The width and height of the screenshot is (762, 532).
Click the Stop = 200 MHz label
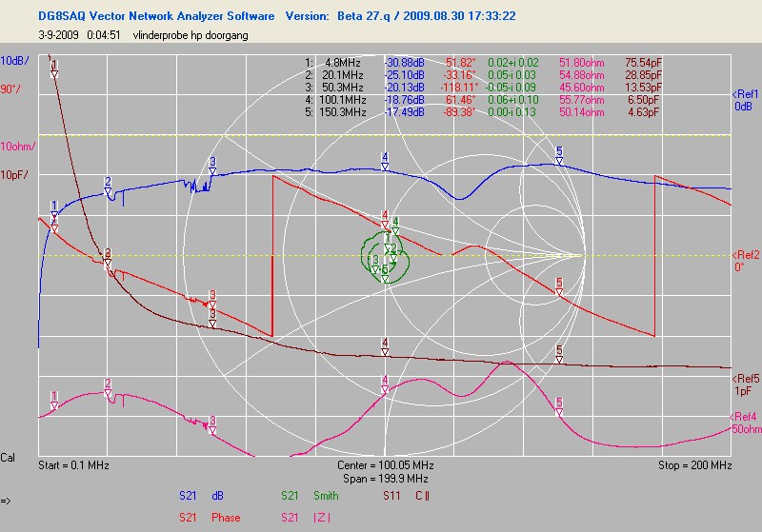(694, 465)
